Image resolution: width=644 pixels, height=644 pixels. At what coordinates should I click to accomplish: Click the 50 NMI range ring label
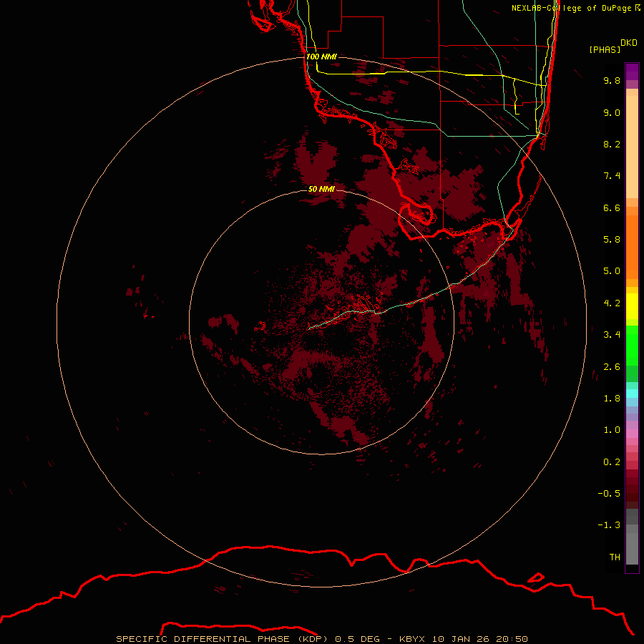click(321, 189)
